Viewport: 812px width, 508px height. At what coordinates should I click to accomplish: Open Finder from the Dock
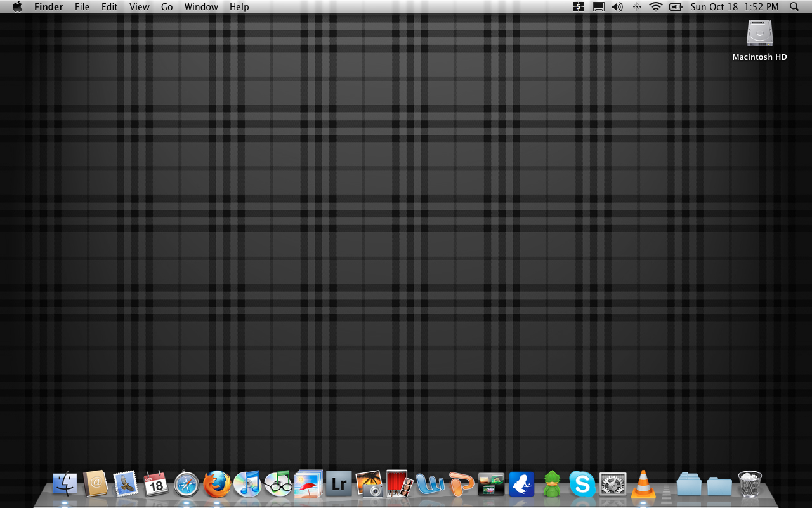click(x=65, y=485)
